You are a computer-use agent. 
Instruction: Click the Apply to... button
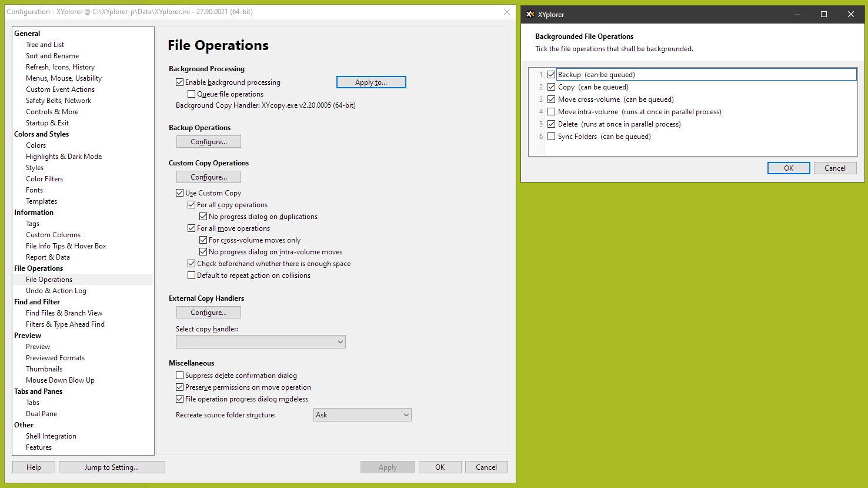(x=371, y=82)
